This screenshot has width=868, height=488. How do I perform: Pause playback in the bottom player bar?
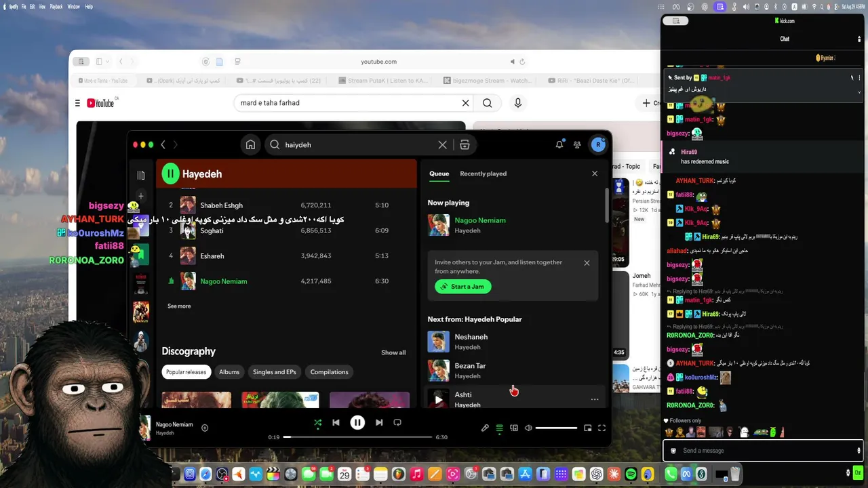pos(357,422)
